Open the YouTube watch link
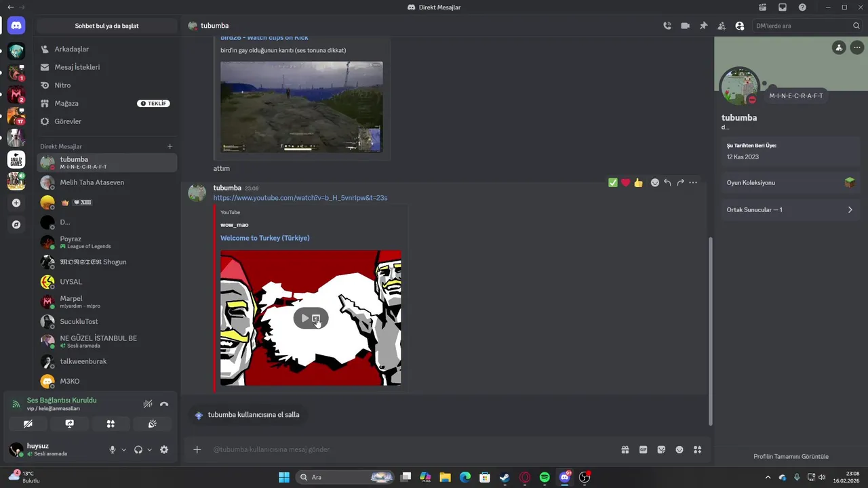 300,198
